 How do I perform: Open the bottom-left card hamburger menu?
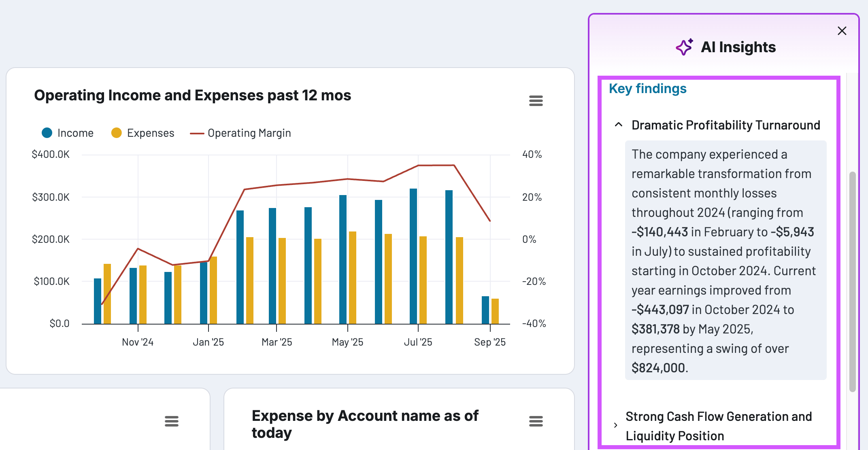click(x=171, y=421)
